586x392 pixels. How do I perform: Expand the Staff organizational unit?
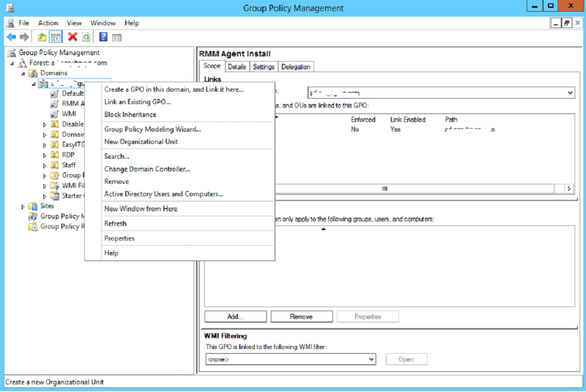(x=45, y=165)
